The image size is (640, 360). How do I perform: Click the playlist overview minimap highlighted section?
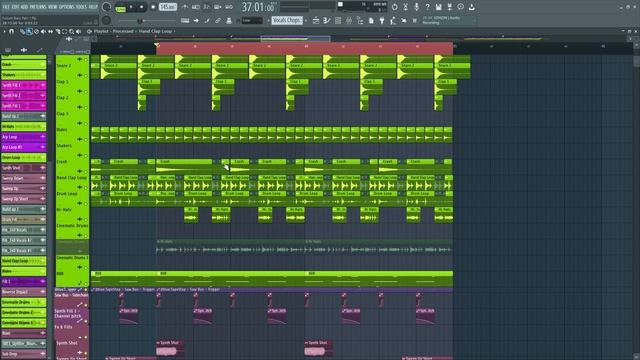pyautogui.click(x=296, y=38)
